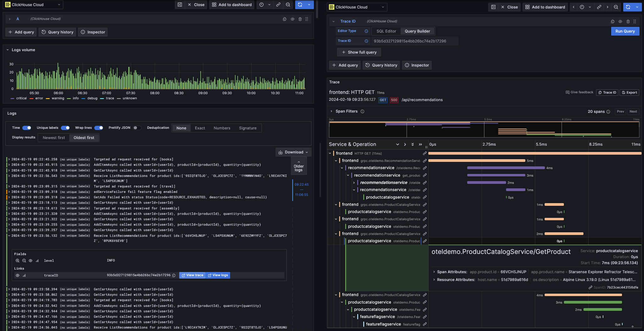Set deduplication to Exact

coord(200,128)
